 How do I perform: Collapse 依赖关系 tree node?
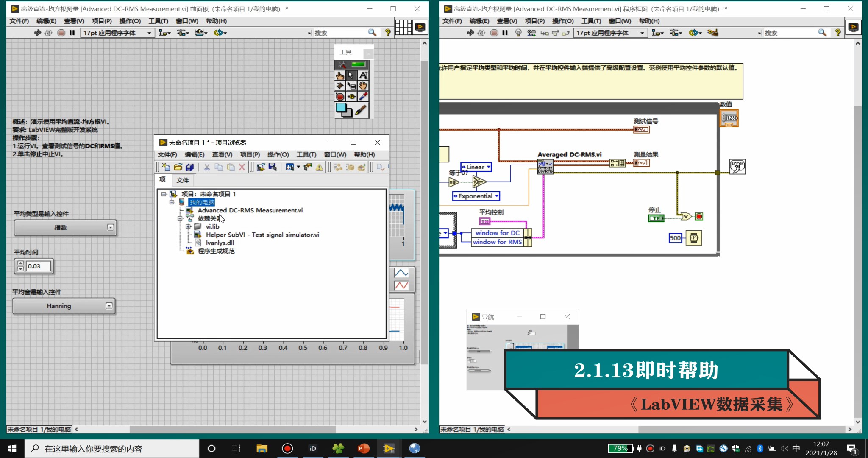click(x=180, y=218)
